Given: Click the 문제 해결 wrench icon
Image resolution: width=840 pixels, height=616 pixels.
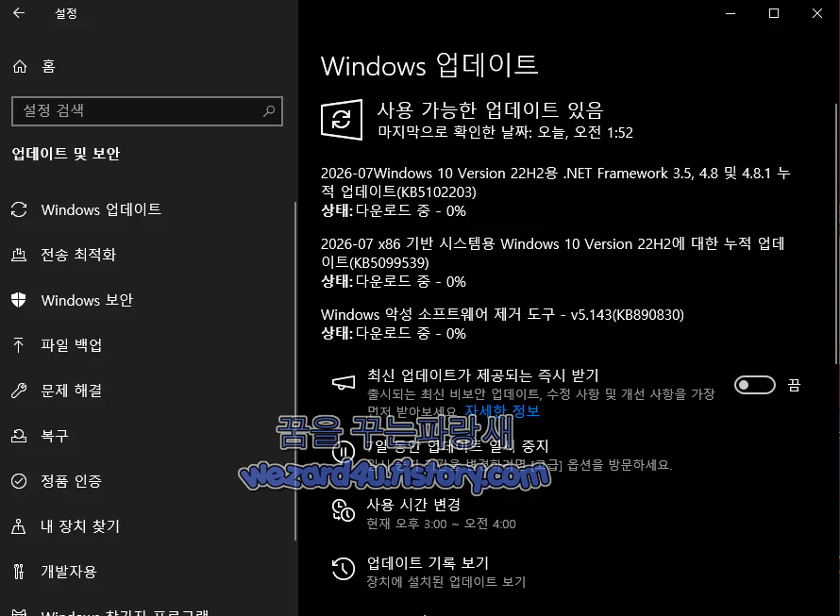Looking at the screenshot, I should (19, 391).
